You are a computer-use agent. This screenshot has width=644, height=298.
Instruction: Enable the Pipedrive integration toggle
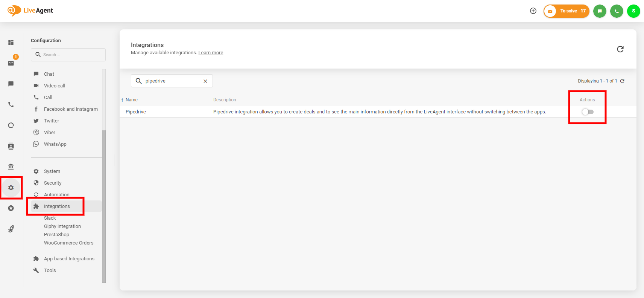[x=587, y=112]
